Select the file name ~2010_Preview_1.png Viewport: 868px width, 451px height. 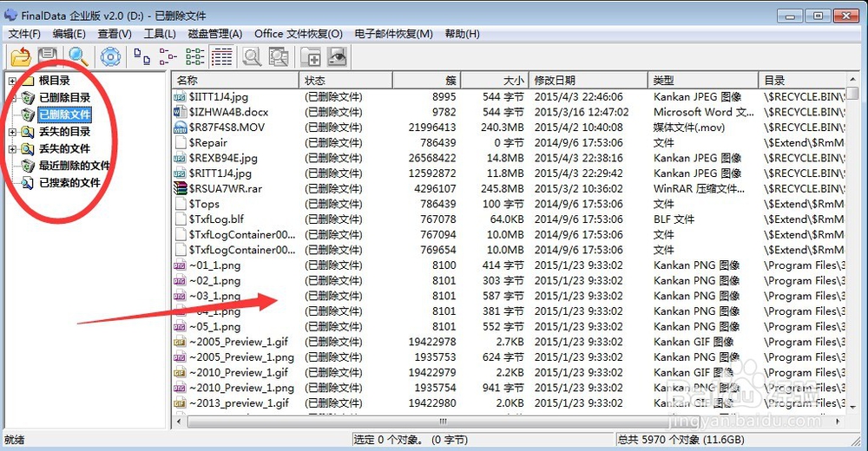pos(241,388)
